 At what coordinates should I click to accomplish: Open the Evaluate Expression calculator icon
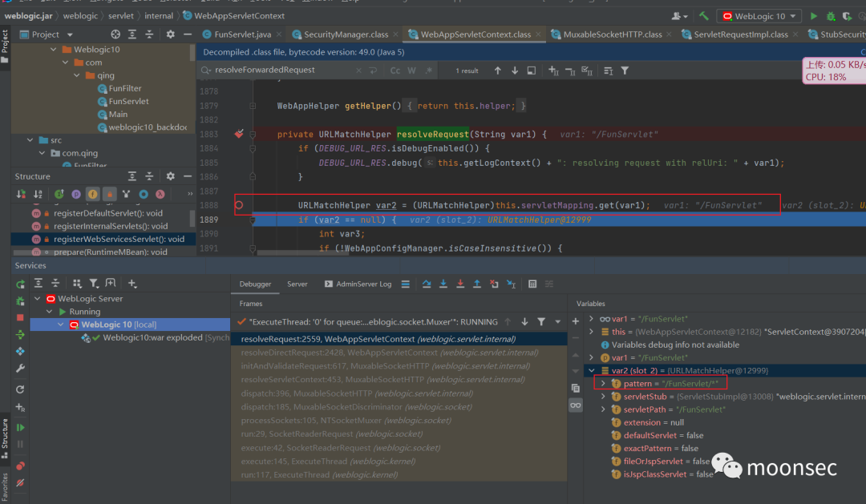point(532,284)
